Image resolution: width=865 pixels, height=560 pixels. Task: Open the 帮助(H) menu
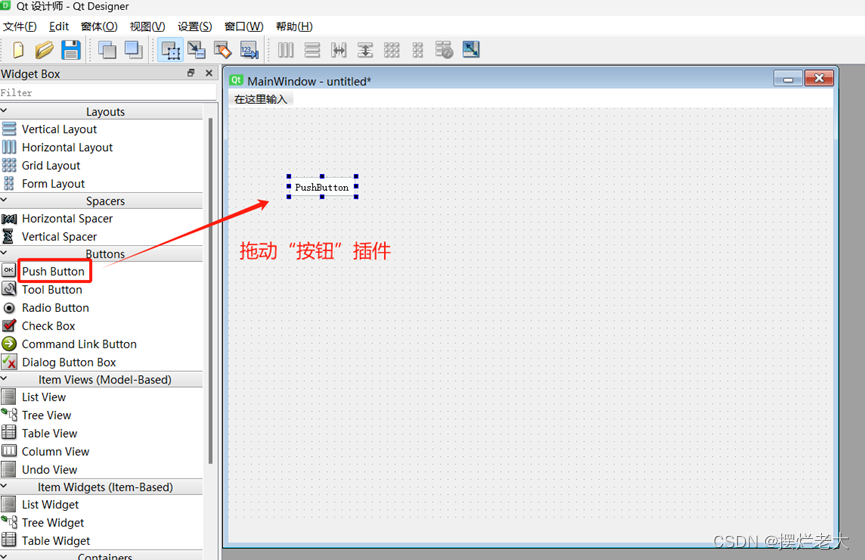pos(294,26)
